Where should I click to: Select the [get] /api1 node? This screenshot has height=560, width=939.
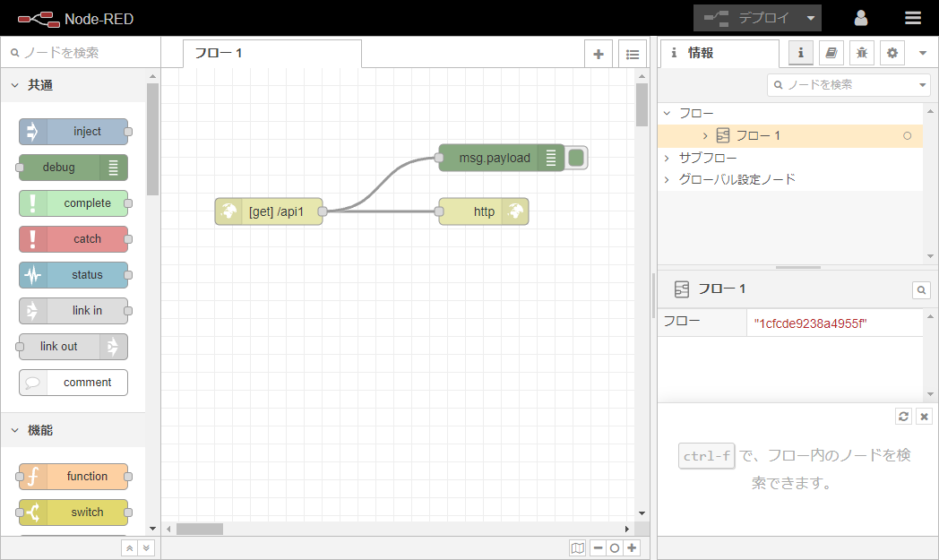click(x=273, y=211)
